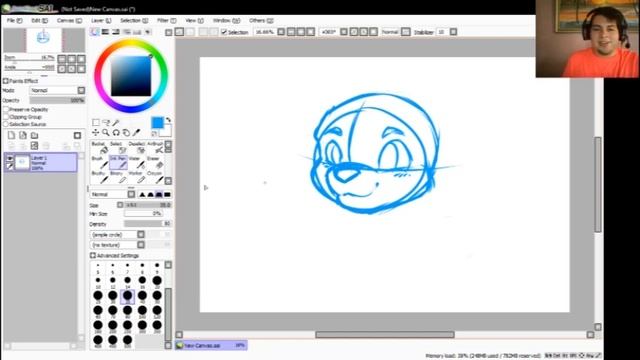640x360 pixels.
Task: Create a new layer with page icon
Action: pos(11,136)
